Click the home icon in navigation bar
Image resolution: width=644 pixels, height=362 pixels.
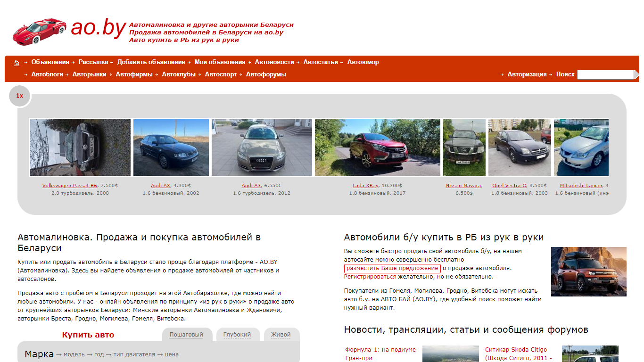pyautogui.click(x=17, y=63)
